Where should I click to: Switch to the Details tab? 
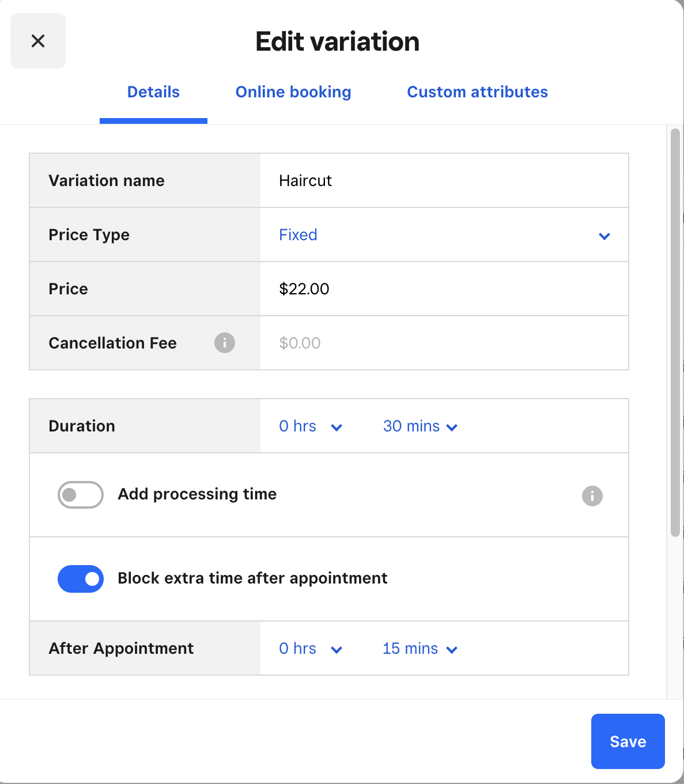tap(153, 92)
